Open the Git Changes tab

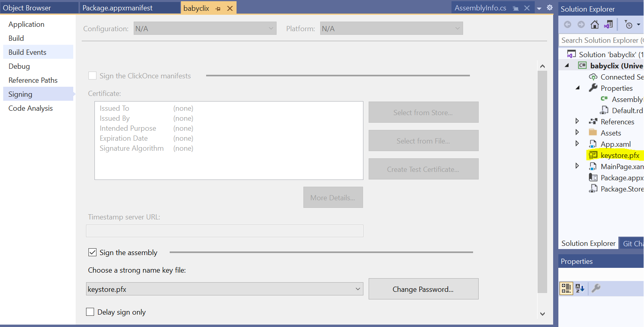(632, 243)
